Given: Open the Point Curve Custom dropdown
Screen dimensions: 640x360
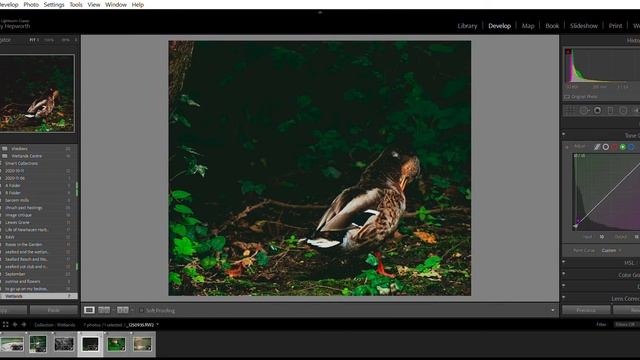Looking at the screenshot, I should [611, 251].
